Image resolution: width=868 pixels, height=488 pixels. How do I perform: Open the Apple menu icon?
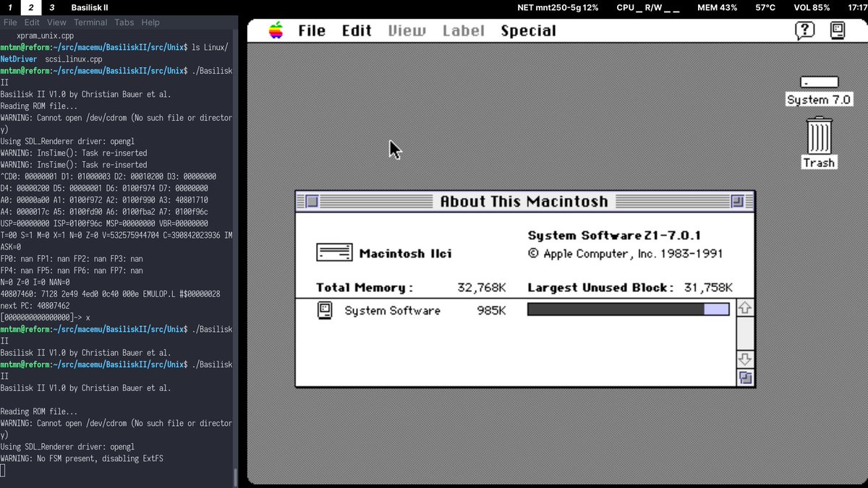tap(276, 30)
